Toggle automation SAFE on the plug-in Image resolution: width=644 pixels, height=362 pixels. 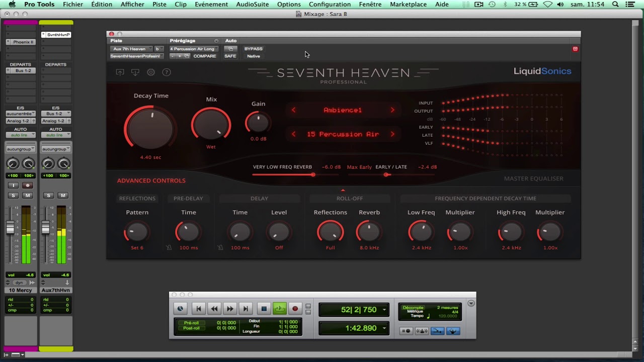(x=230, y=56)
